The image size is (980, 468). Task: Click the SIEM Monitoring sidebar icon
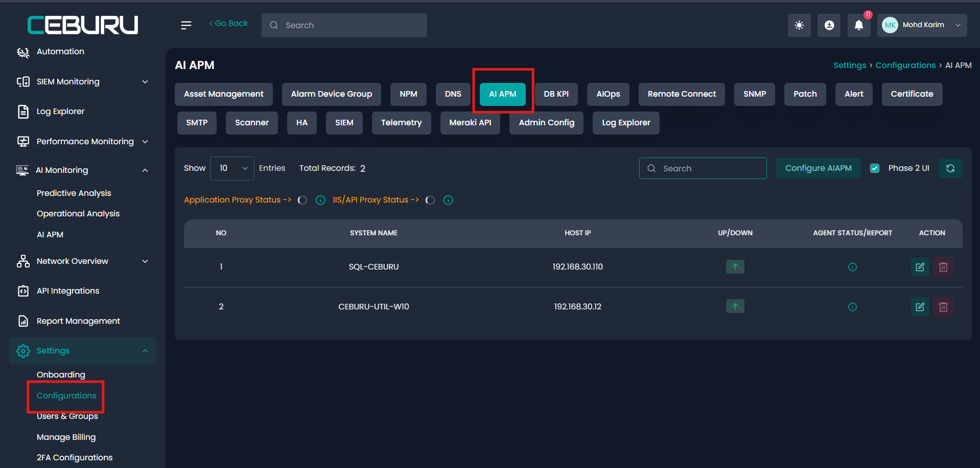(x=23, y=82)
